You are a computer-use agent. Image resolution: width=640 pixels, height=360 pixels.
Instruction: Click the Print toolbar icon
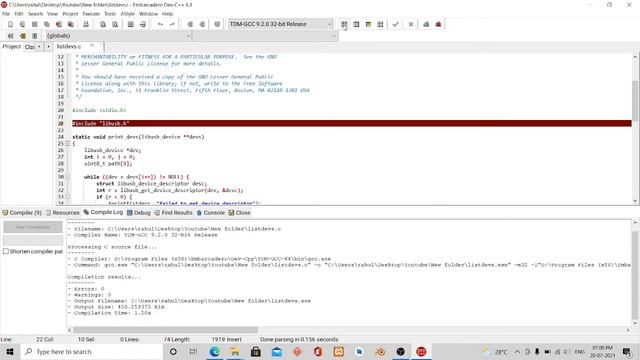(x=86, y=24)
